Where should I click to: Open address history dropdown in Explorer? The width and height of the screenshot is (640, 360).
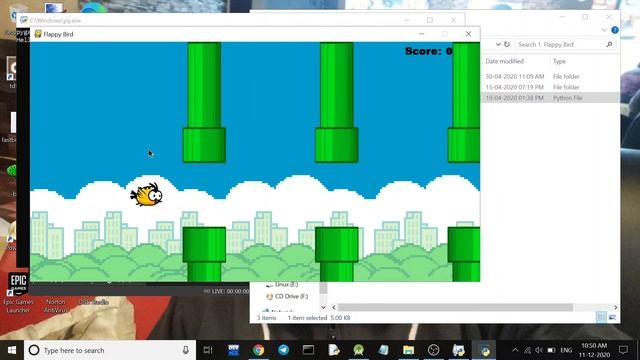pos(498,44)
